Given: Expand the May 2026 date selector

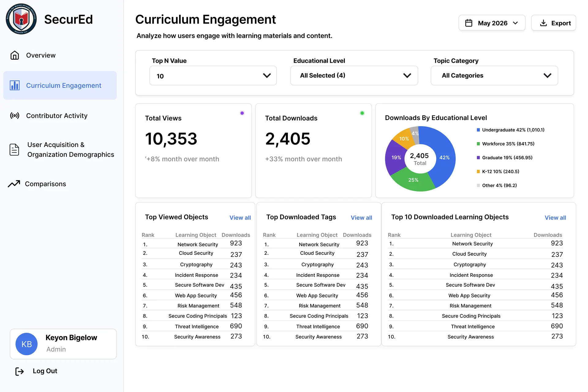Looking at the screenshot, I should pyautogui.click(x=492, y=23).
